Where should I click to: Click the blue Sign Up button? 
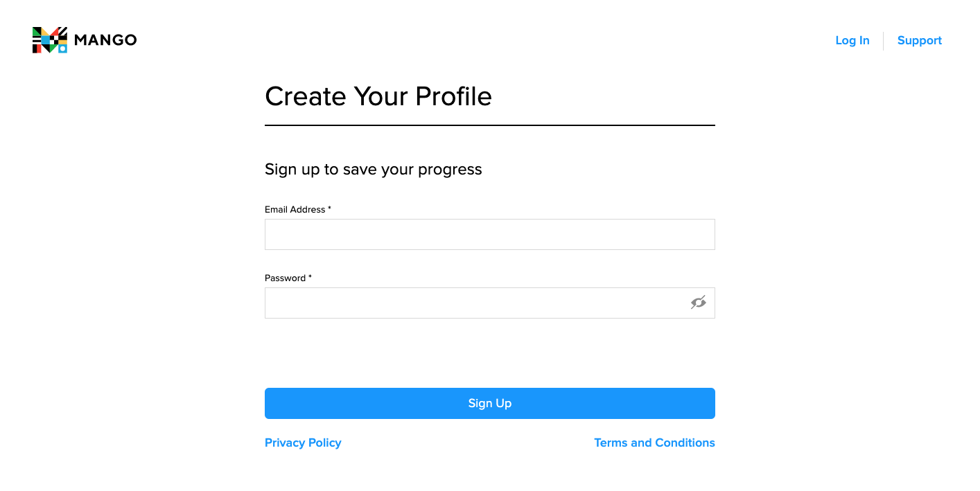pos(490,403)
